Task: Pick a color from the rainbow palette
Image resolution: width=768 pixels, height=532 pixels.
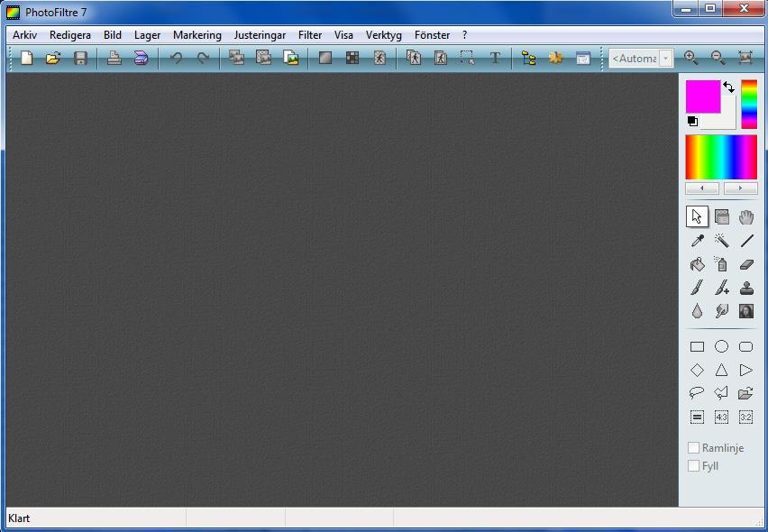Action: (721, 157)
